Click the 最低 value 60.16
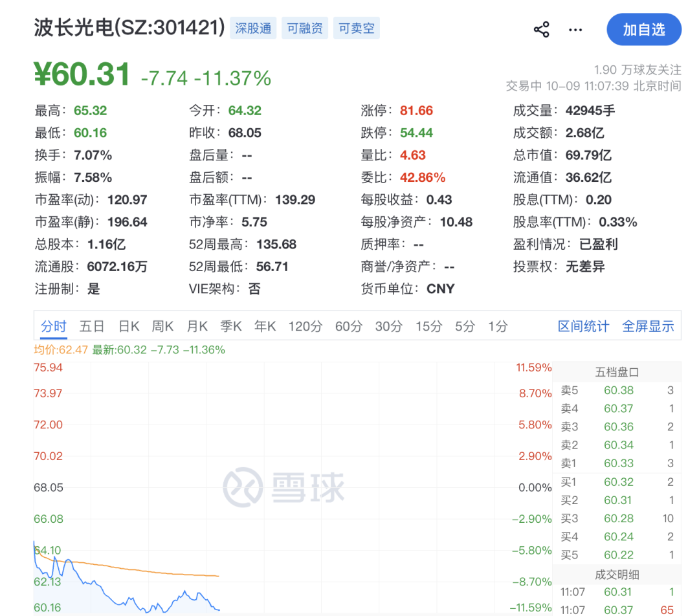Viewport: 699px width, 616px height. coord(91,133)
